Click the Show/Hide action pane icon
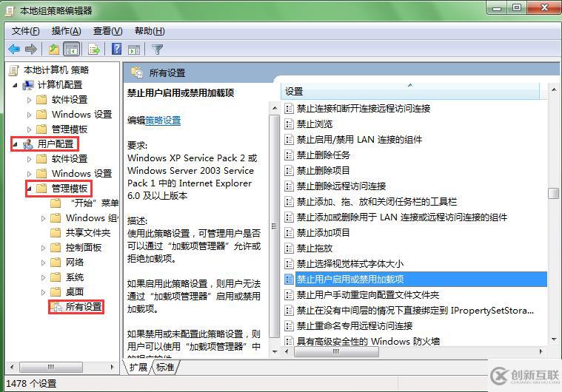The height and width of the screenshot is (392, 562). coord(134,50)
